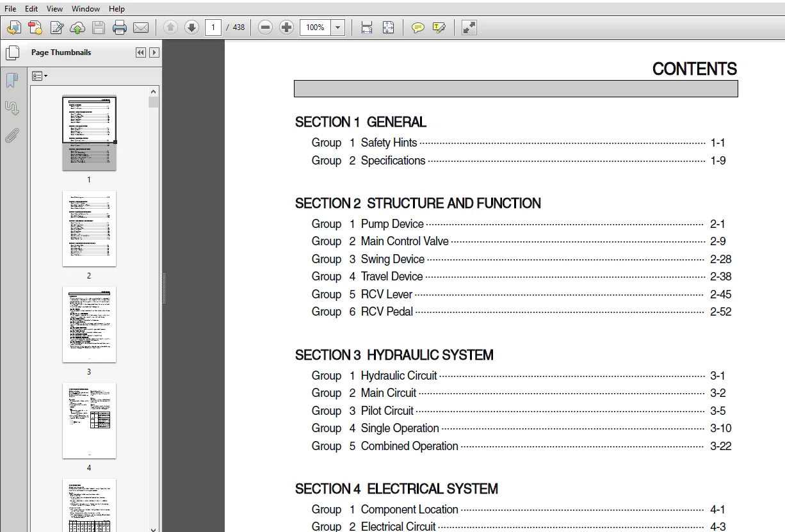Click "Component Location" contents entry
The width and height of the screenshot is (785, 532).
(x=410, y=510)
